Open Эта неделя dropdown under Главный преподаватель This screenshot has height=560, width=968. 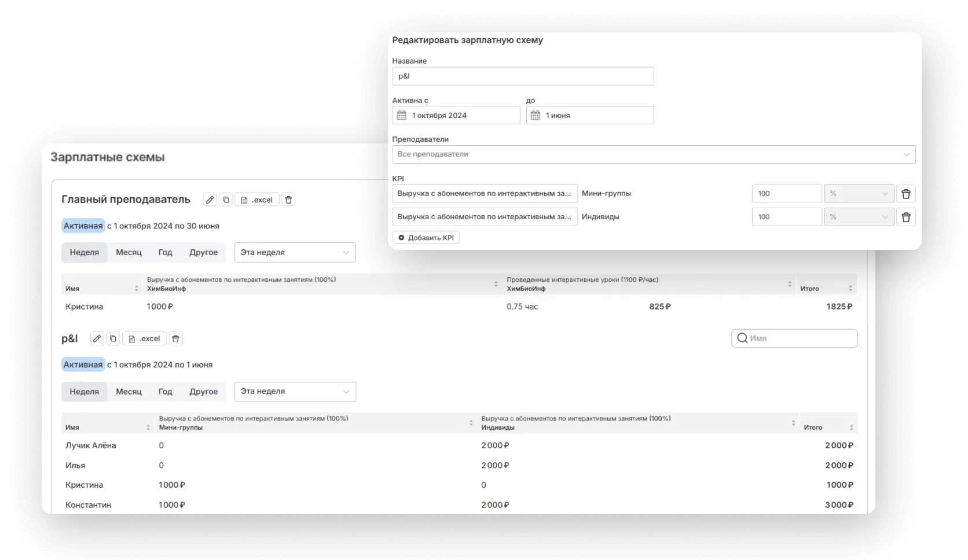tap(295, 253)
